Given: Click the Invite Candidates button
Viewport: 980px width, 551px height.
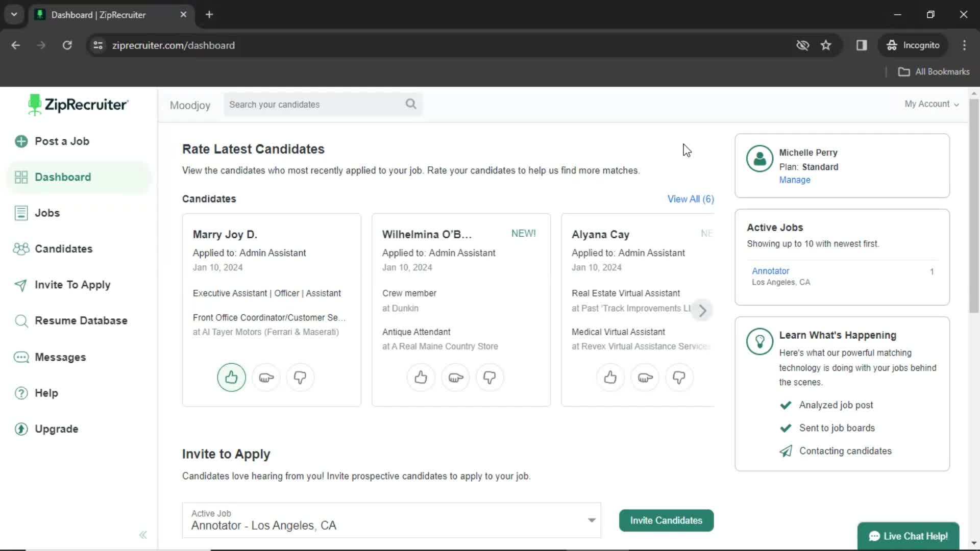Looking at the screenshot, I should [x=666, y=520].
